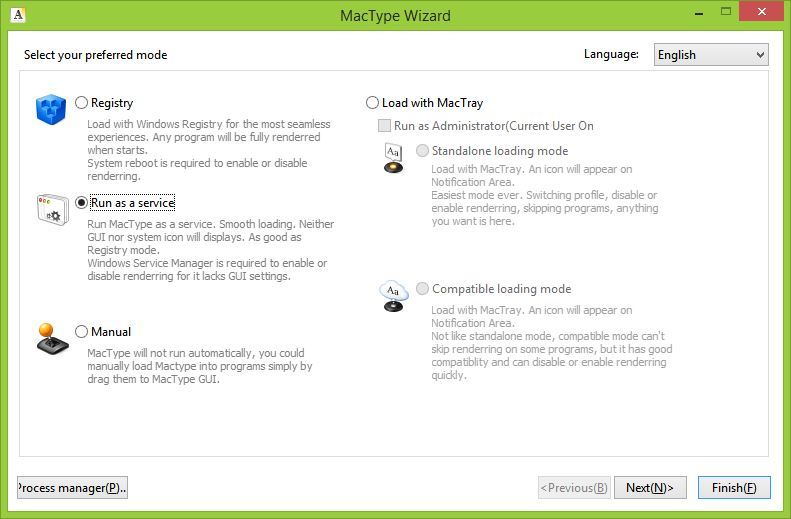Select Standalone loading mode radio button

pos(422,151)
